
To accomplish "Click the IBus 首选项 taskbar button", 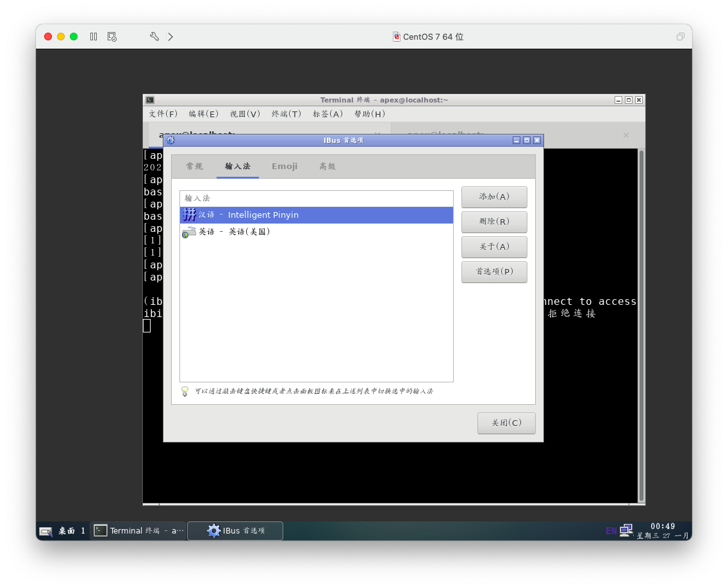I will coord(235,531).
